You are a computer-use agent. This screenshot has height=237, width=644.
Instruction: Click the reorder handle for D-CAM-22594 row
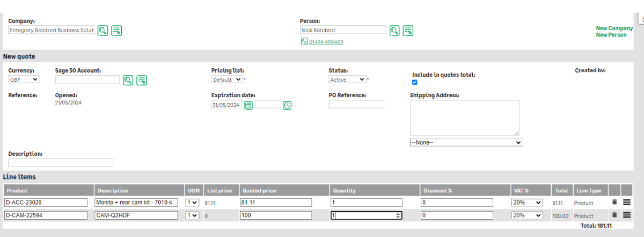coord(626,214)
